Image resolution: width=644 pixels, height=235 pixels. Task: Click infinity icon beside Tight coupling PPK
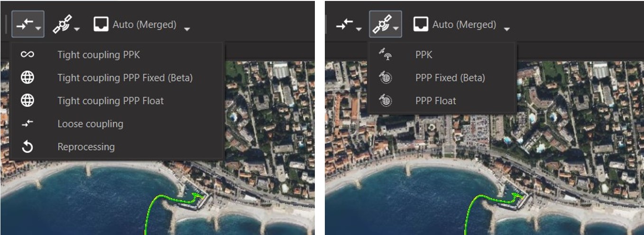click(x=28, y=54)
